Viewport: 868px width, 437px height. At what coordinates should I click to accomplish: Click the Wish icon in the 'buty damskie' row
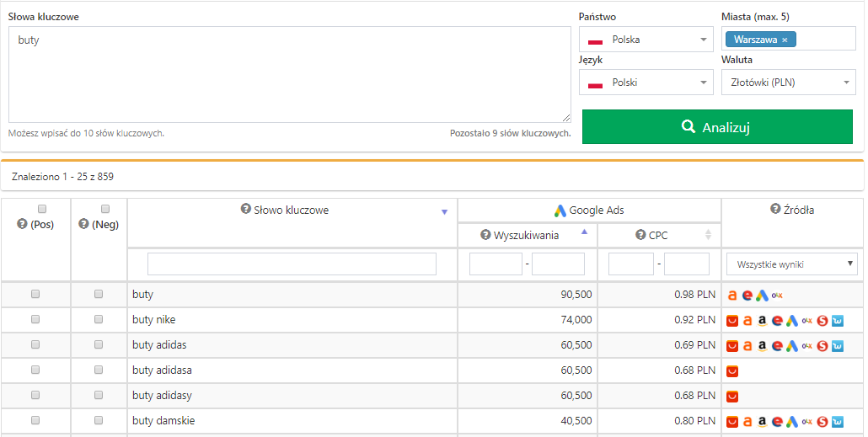[x=837, y=421]
